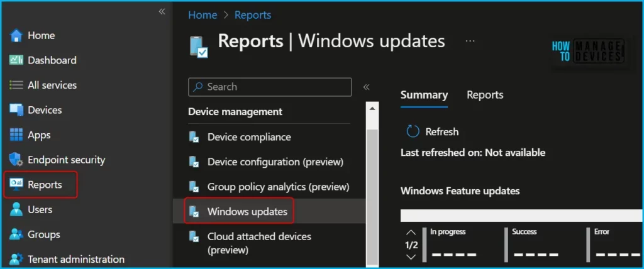The width and height of the screenshot is (644, 269).
Task: Select the Device compliance report icon
Action: coord(194,137)
